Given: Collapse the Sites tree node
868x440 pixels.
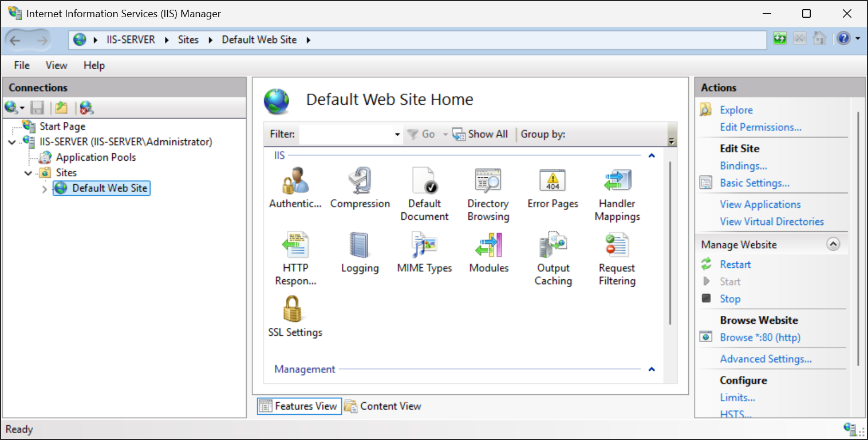Looking at the screenshot, I should coord(29,173).
